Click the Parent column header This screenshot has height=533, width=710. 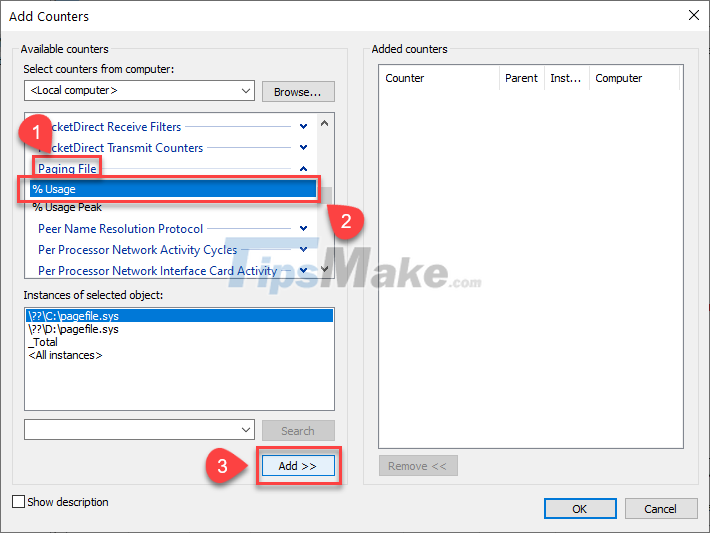[x=522, y=78]
